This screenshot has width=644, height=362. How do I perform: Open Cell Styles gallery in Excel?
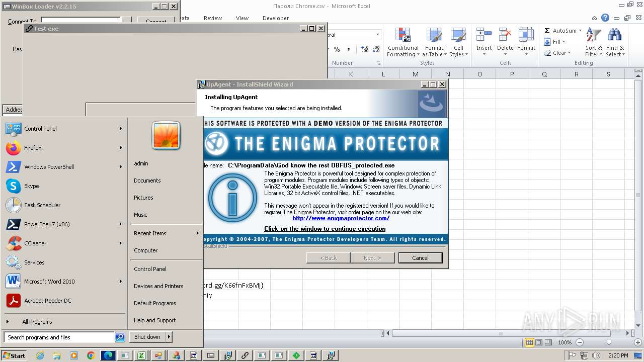coord(458,42)
